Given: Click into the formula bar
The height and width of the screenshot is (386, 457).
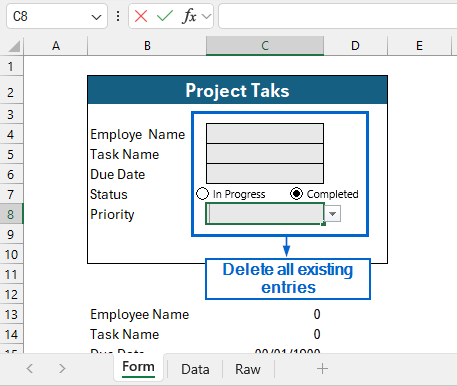Looking at the screenshot, I should coord(337,16).
